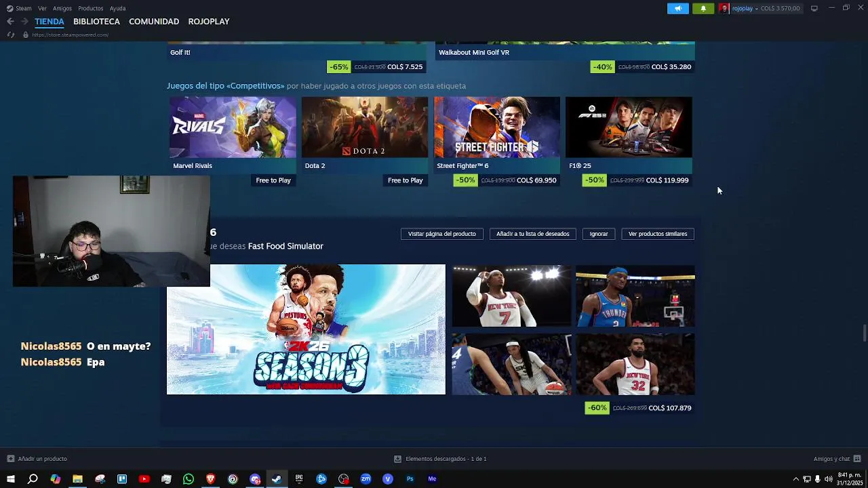This screenshot has width=868, height=488.
Task: Click the Golf It! price COL$ 7.525
Action: 405,66
